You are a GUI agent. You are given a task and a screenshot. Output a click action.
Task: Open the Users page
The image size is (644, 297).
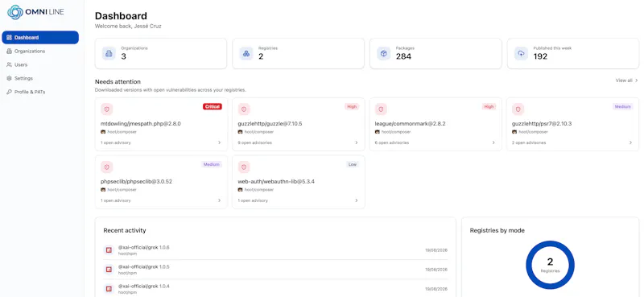pyautogui.click(x=40, y=64)
